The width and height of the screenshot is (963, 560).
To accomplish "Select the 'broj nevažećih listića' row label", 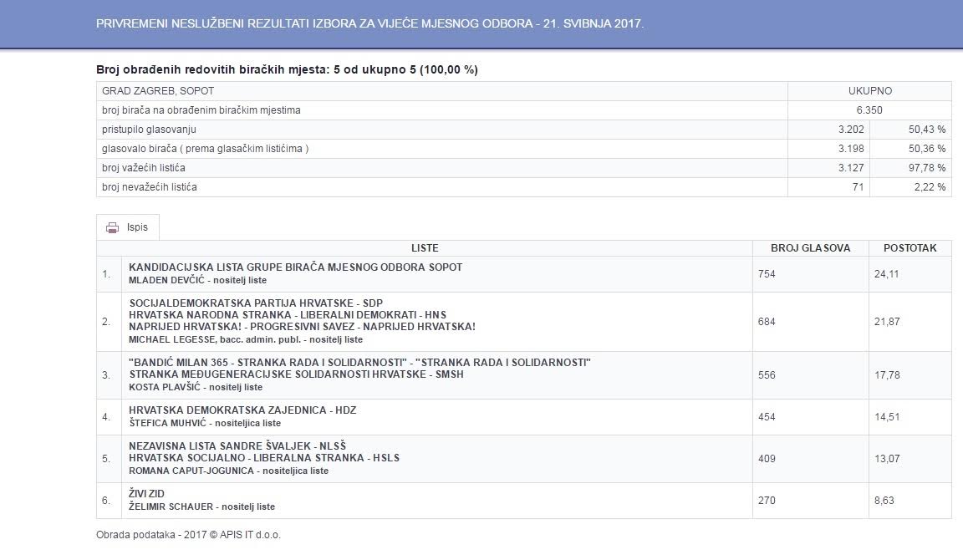I will 150,187.
